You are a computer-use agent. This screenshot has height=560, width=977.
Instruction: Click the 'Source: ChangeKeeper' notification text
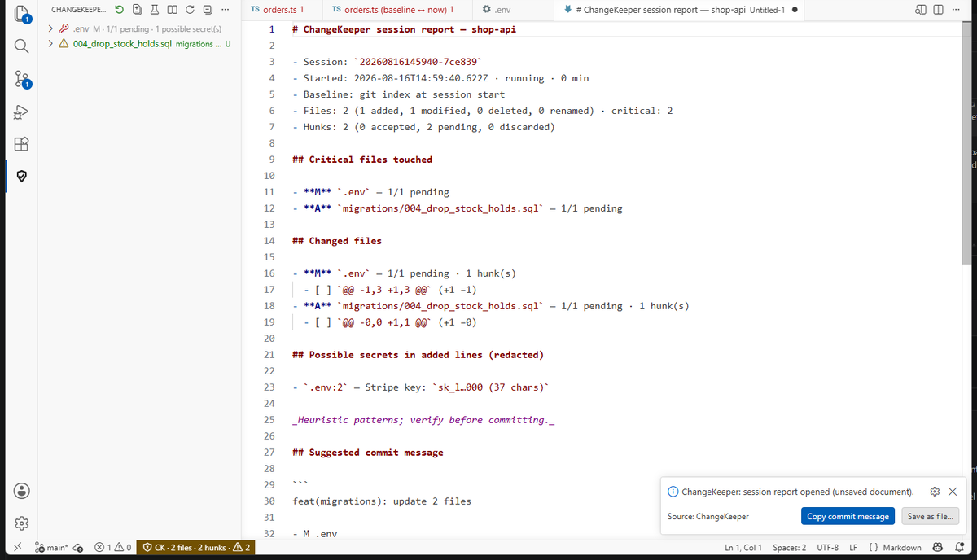pyautogui.click(x=708, y=517)
